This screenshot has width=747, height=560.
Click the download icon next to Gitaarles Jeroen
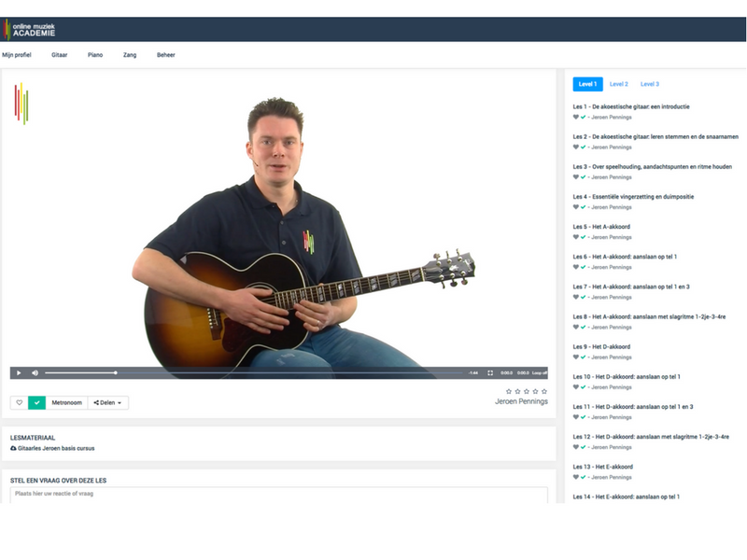tap(13, 448)
